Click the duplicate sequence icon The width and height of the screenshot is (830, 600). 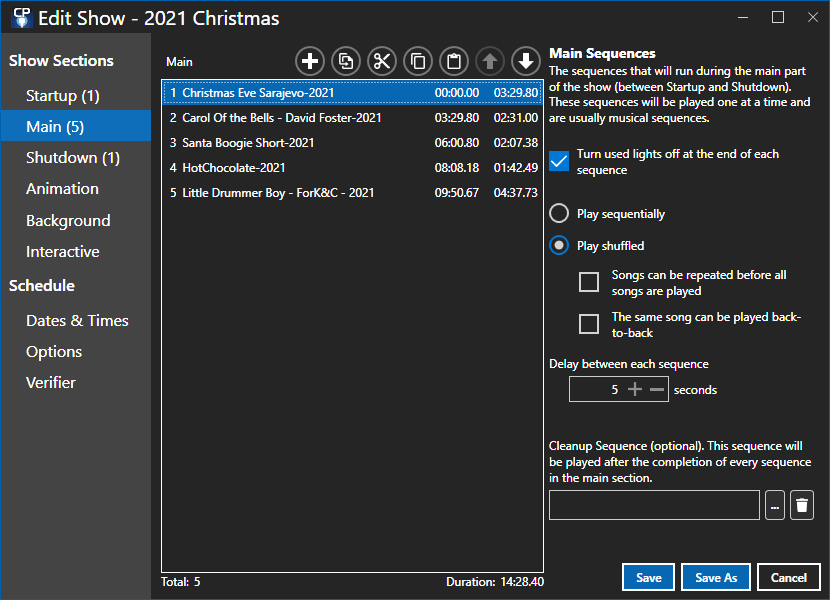coord(346,61)
